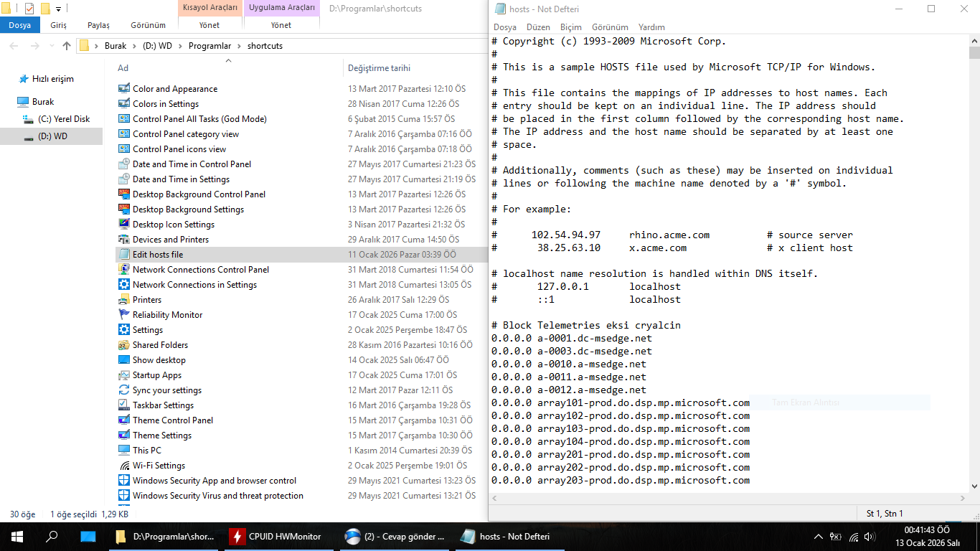Go back using Explorer's back arrow

click(x=14, y=46)
